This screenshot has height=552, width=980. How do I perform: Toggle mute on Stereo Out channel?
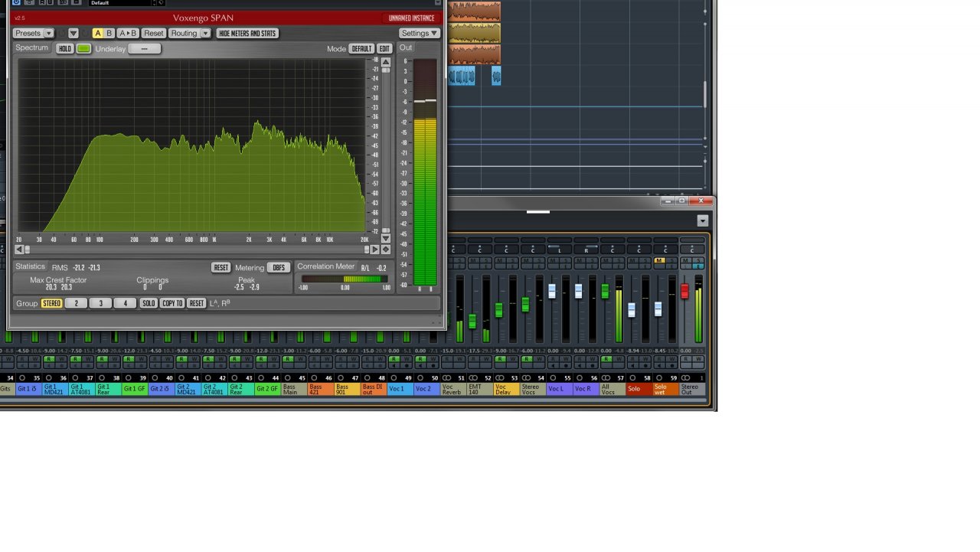[686, 261]
